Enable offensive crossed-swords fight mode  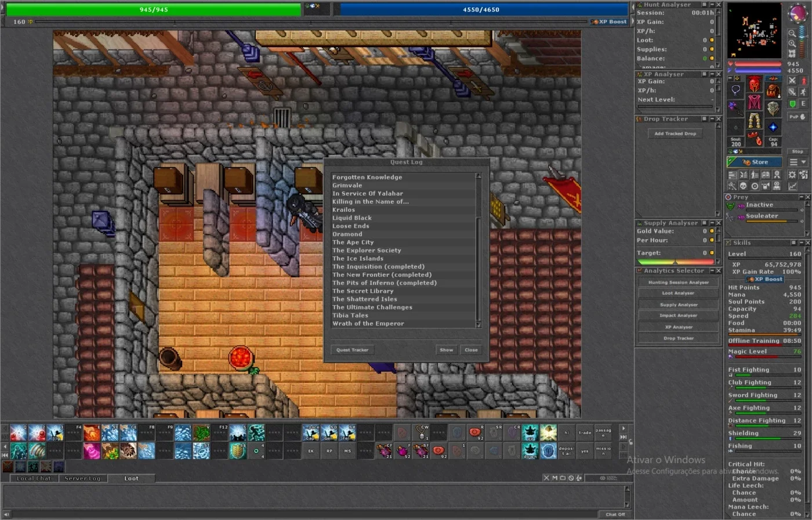coord(792,81)
